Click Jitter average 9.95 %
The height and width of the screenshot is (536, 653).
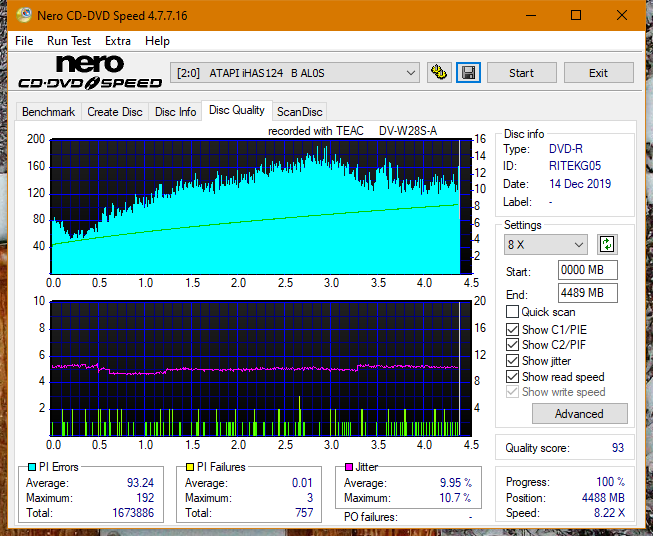tap(456, 483)
